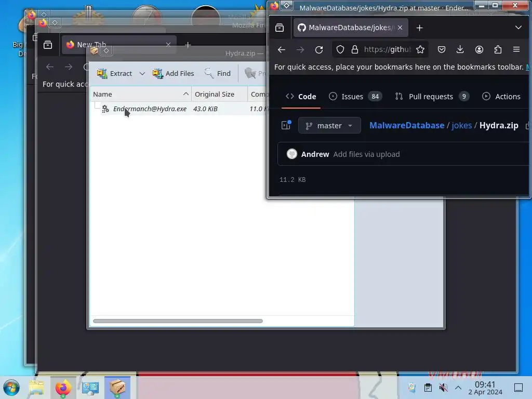This screenshot has width=532, height=399.
Task: Click the 43.0 KiB size cell
Action: [x=205, y=109]
